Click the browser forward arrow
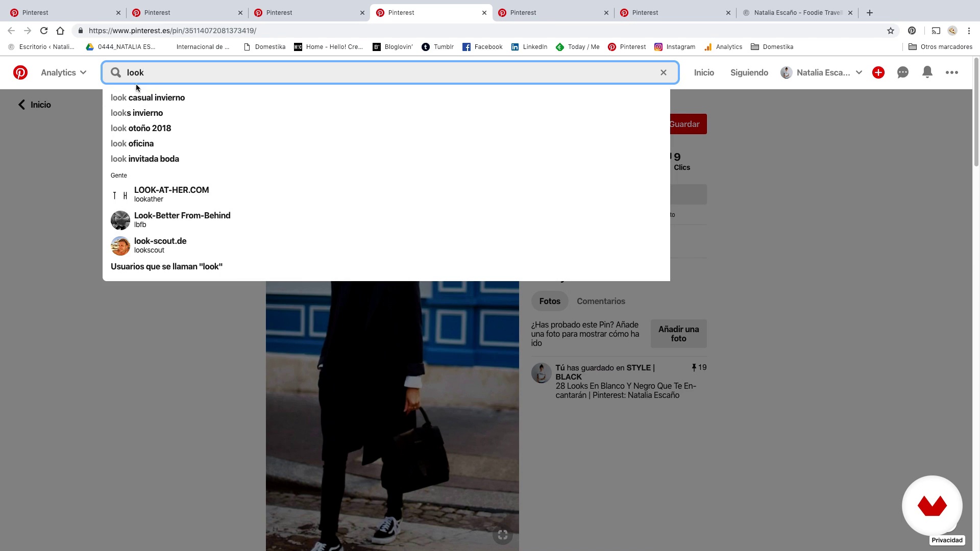 click(28, 31)
